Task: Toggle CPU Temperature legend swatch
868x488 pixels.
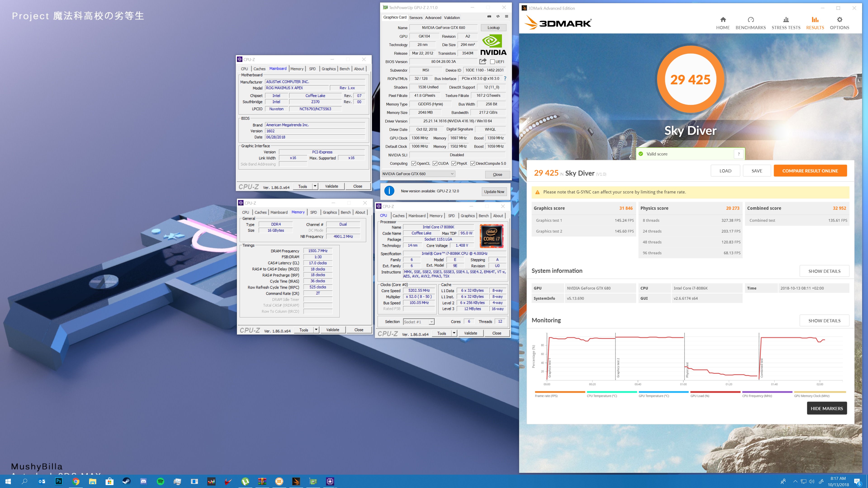Action: point(612,392)
